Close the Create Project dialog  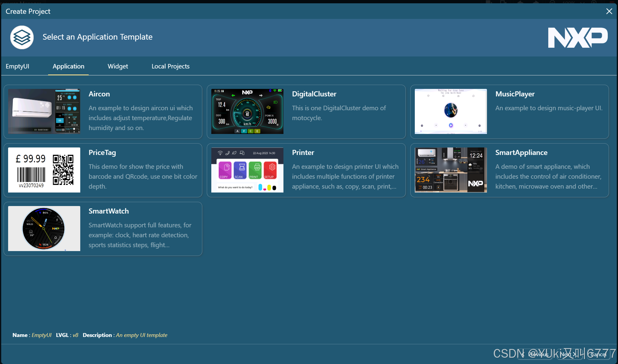click(609, 11)
